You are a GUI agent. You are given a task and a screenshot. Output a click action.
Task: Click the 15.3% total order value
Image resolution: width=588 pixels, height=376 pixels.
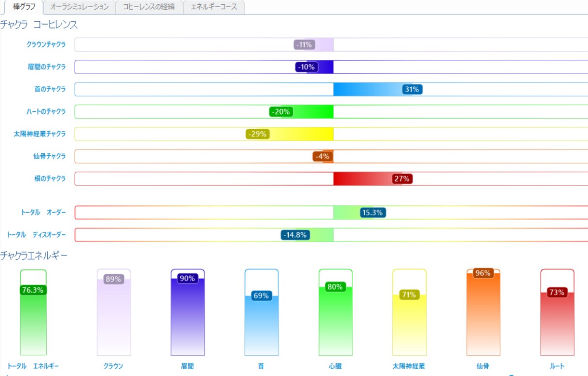click(x=373, y=213)
